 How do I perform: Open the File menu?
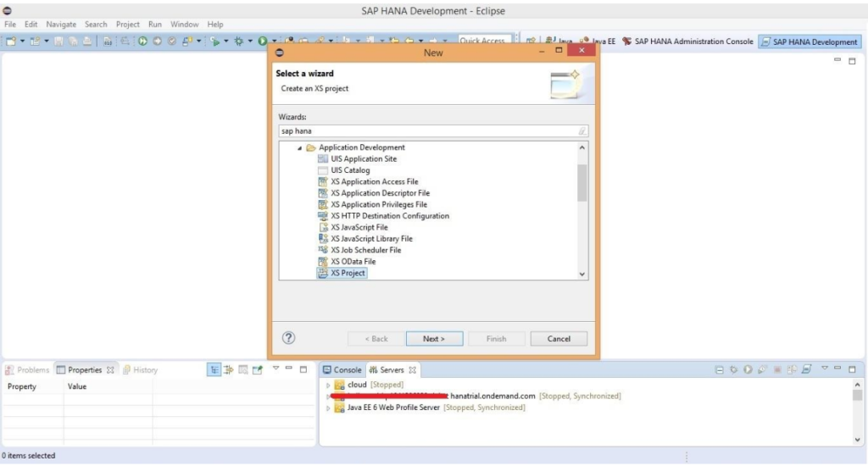[x=10, y=25]
